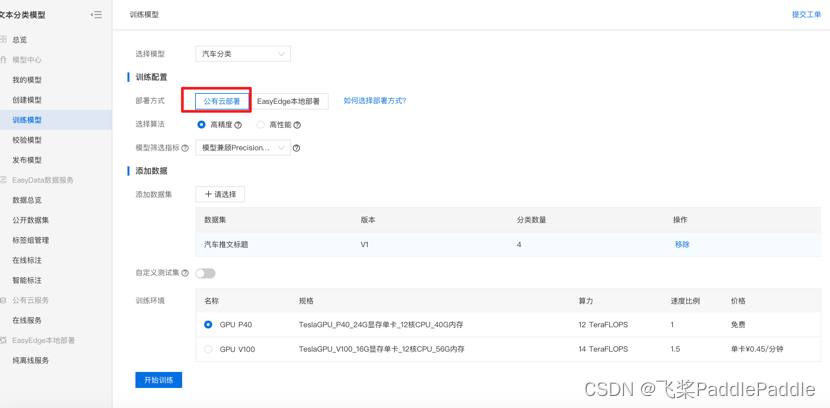This screenshot has height=408, width=830.
Task: Open help tooltip next to 高性能
Action: 297,125
